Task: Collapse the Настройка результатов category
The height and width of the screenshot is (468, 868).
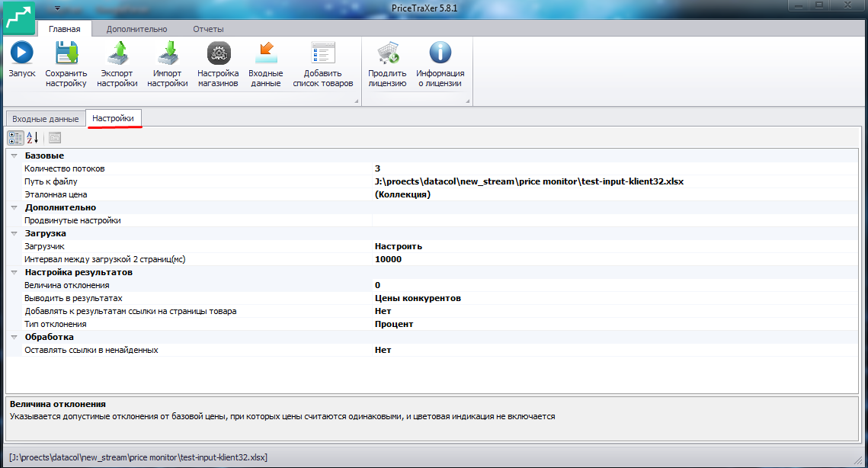Action: (14, 273)
